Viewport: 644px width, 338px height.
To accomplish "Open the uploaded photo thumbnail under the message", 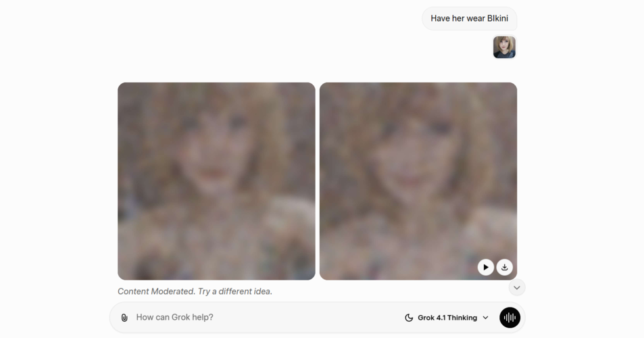I will 504,47.
